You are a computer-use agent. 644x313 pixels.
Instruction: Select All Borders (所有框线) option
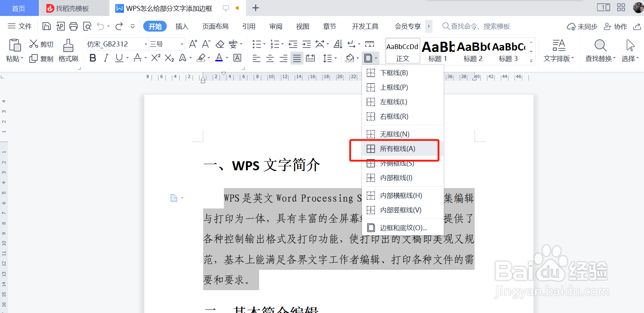403,149
